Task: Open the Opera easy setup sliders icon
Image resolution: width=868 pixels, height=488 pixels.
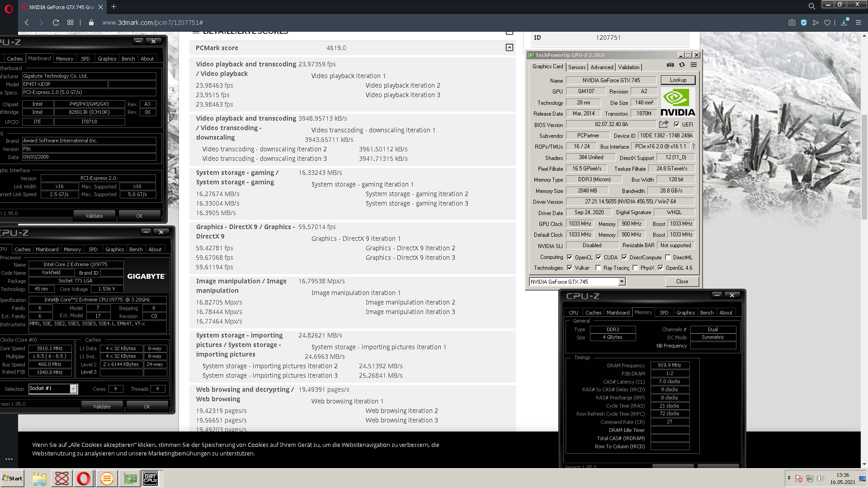Action: pos(859,23)
